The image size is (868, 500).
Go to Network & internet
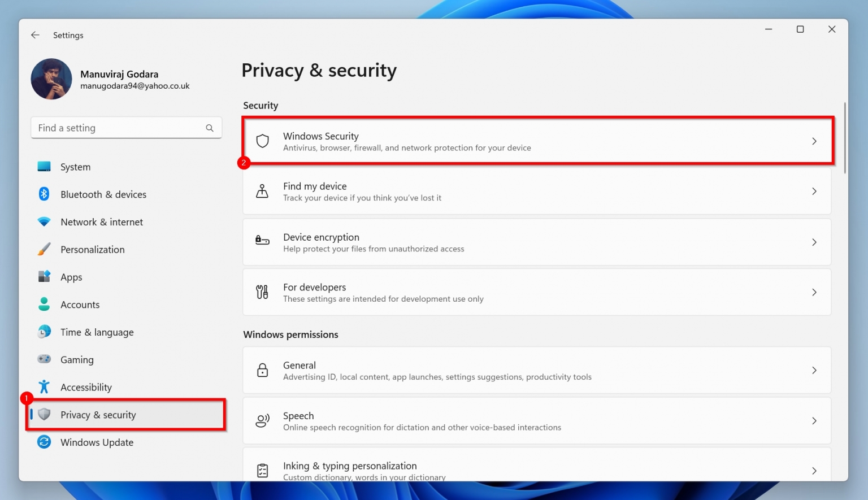click(102, 222)
